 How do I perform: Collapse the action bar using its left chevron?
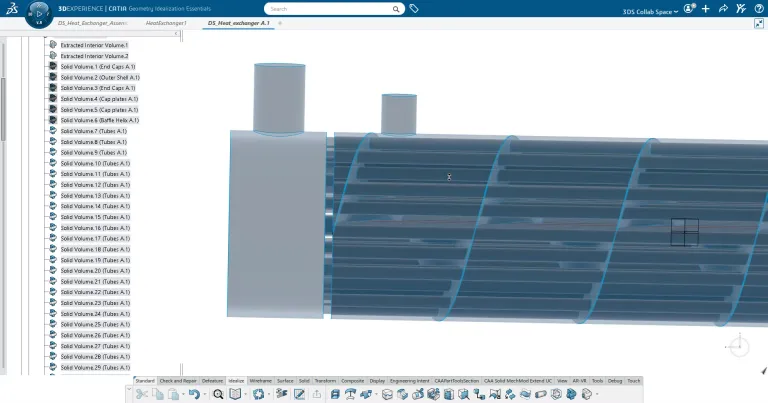[129, 389]
